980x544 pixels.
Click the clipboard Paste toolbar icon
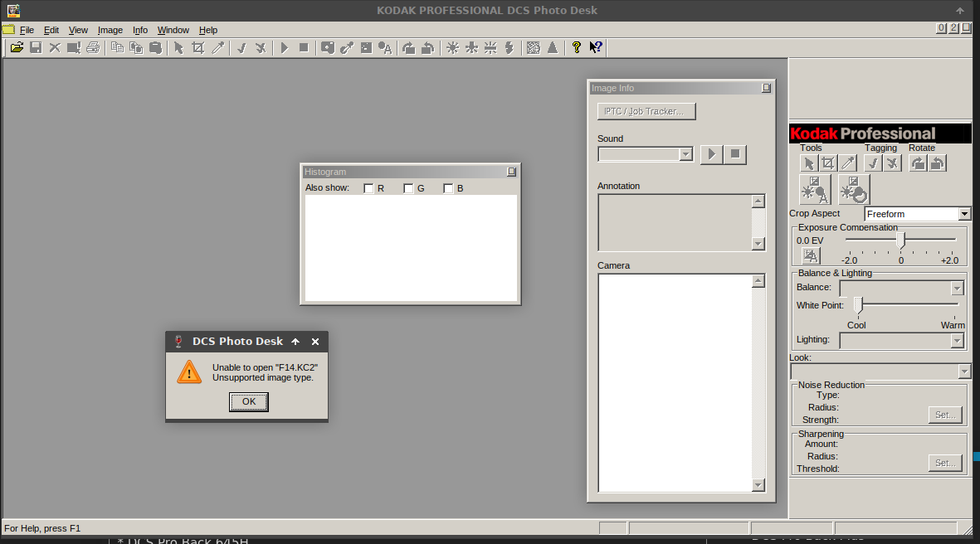pyautogui.click(x=156, y=47)
